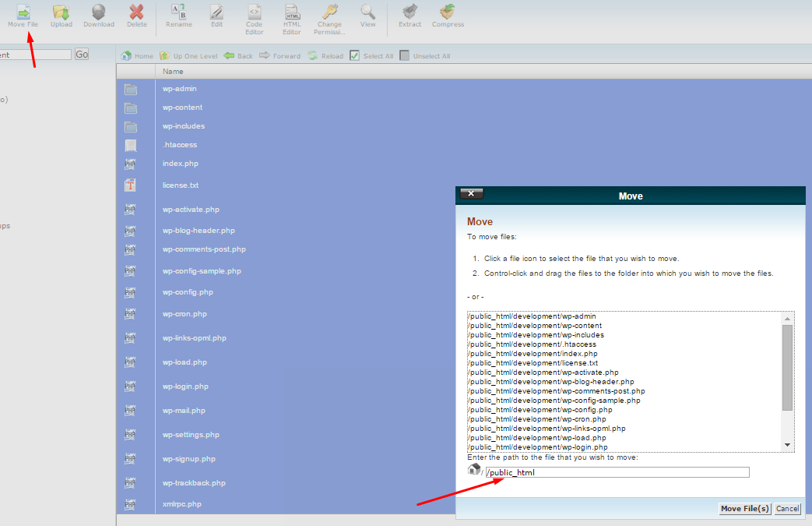Select wp-comments-post.php file name
Image resolution: width=812 pixels, height=526 pixels.
click(204, 249)
